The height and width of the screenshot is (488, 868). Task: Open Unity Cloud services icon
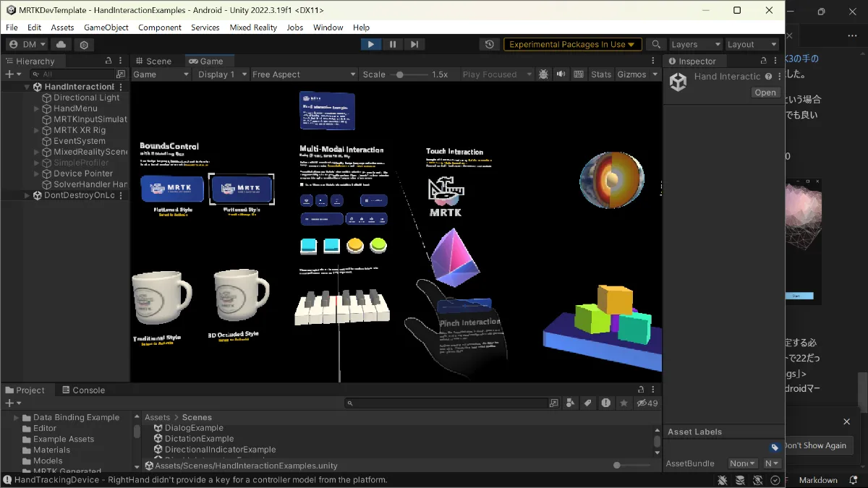(61, 45)
